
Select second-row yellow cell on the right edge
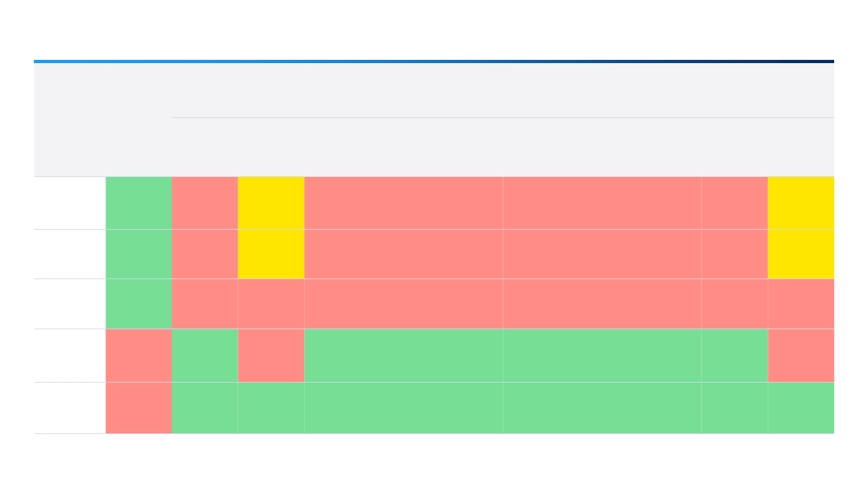tap(801, 254)
